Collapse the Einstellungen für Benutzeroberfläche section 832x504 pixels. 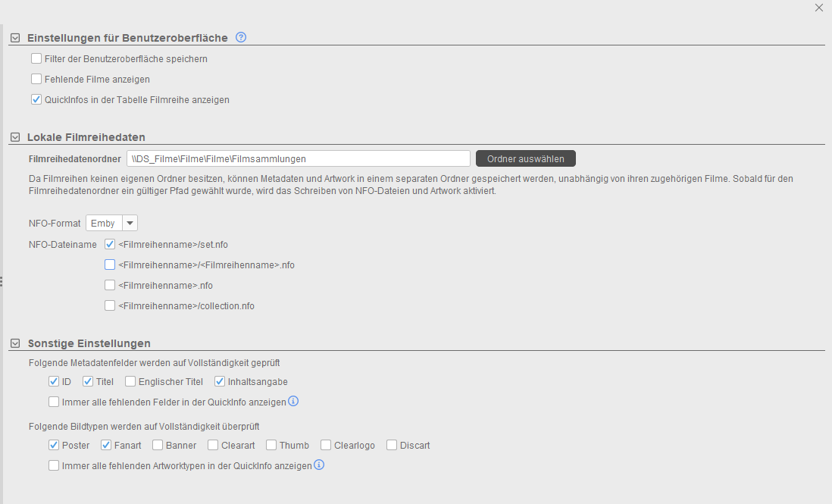[x=14, y=36]
